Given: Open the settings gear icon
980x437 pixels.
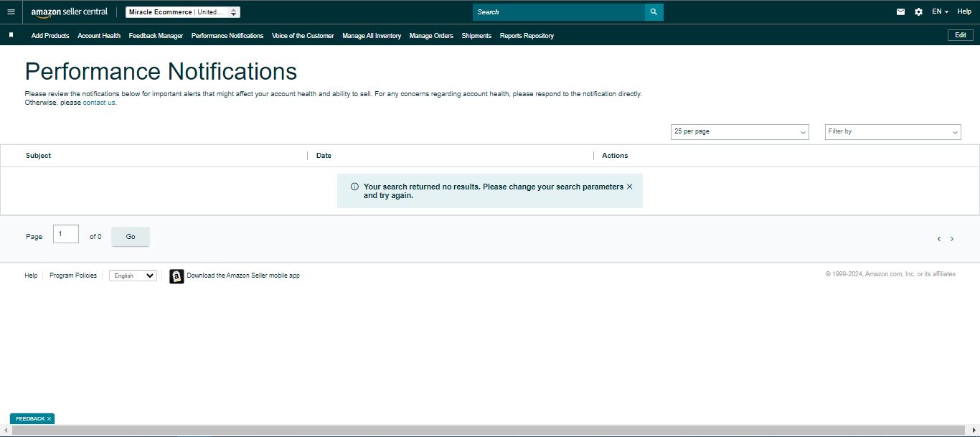Looking at the screenshot, I should point(918,12).
